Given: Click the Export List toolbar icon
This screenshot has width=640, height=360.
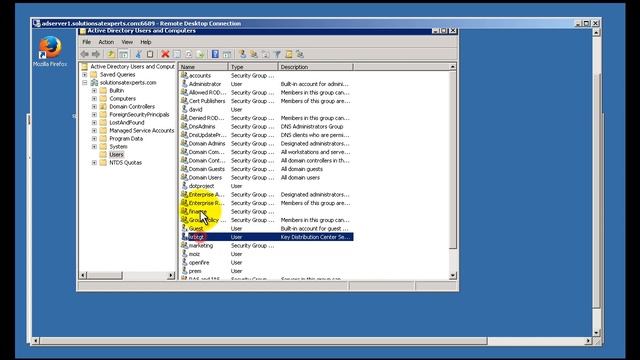Looking at the screenshot, I should 200,54.
